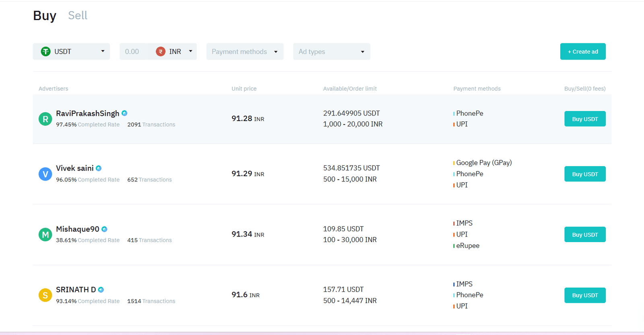Open the Payment methods dropdown
Screen dimensions: 644x335
245,51
